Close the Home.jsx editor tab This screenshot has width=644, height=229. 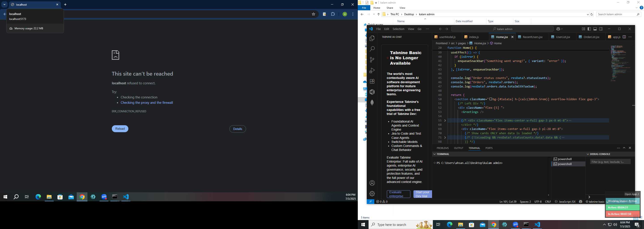(x=512, y=37)
